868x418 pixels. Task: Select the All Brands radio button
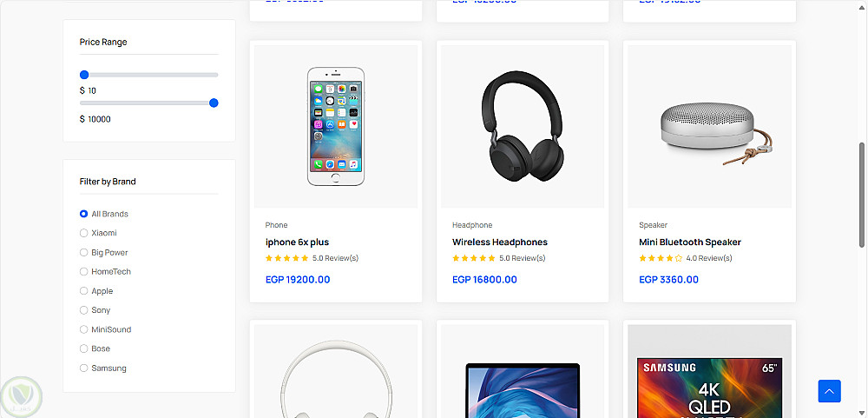click(x=84, y=214)
